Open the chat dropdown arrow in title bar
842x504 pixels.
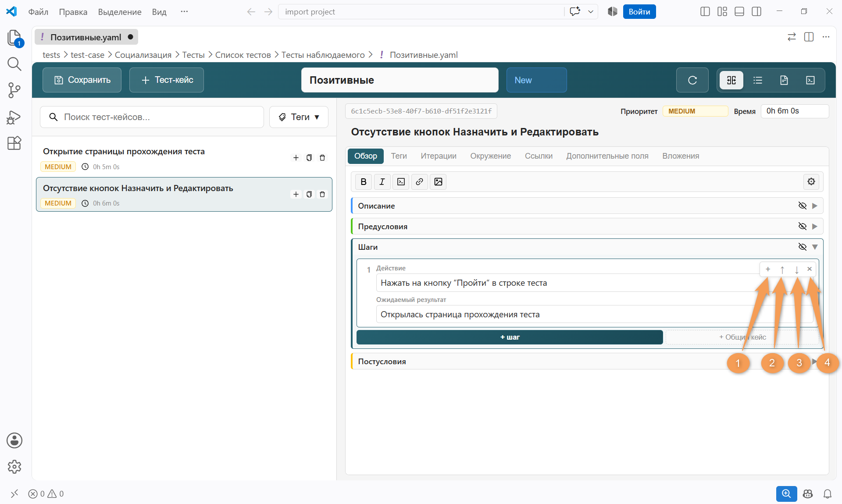coord(591,12)
